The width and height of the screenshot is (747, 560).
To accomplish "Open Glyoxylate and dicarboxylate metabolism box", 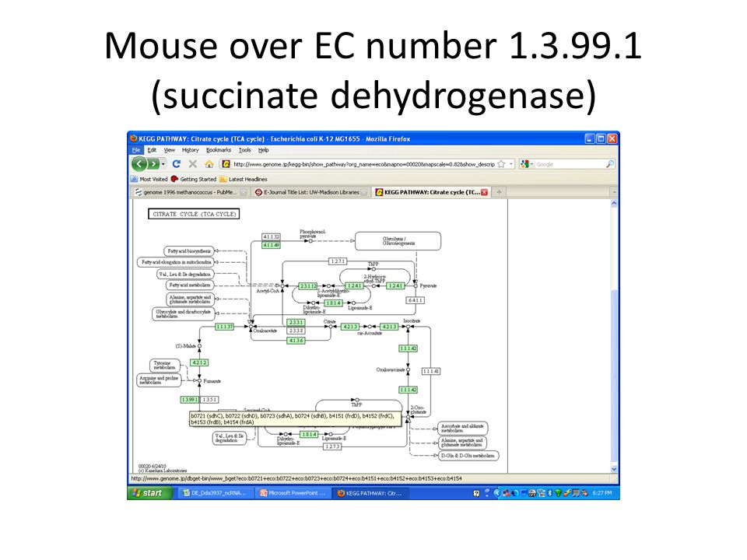I will click(x=184, y=314).
